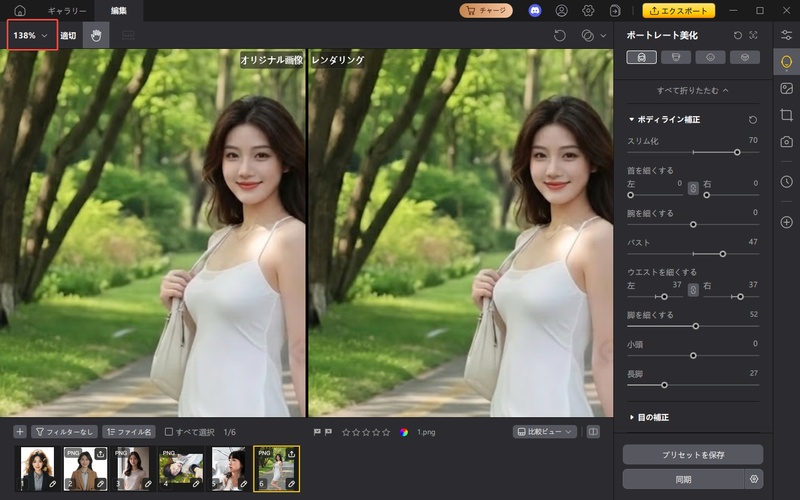Click the 同期 button
Image resolution: width=800 pixels, height=500 pixels.
683,480
